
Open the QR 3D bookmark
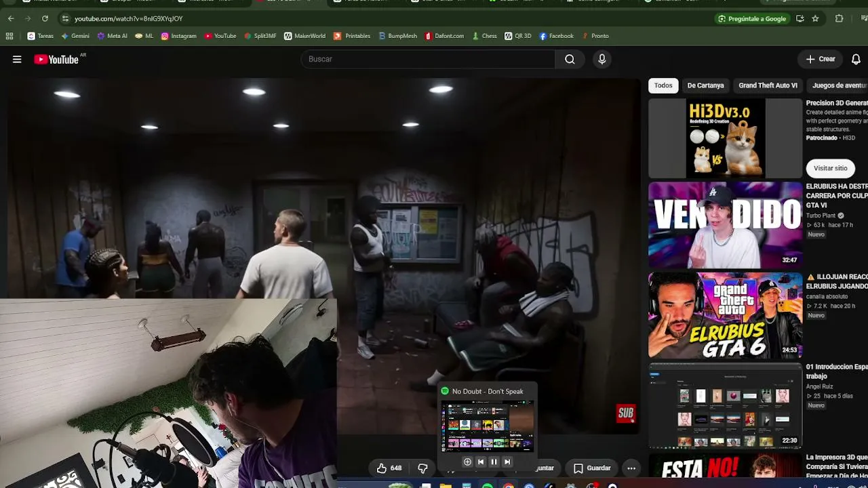point(518,36)
